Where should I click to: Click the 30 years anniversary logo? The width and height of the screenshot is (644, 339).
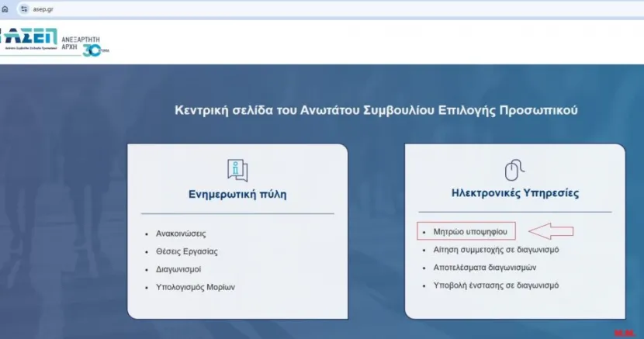[95, 50]
